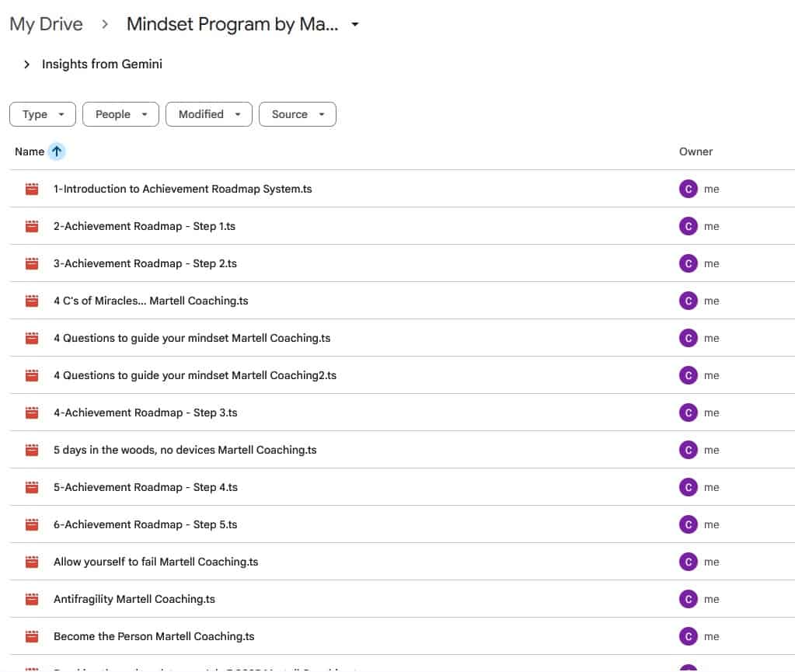Open the Type filter dropdown
Viewport: 795px width, 672px height.
[x=43, y=114]
